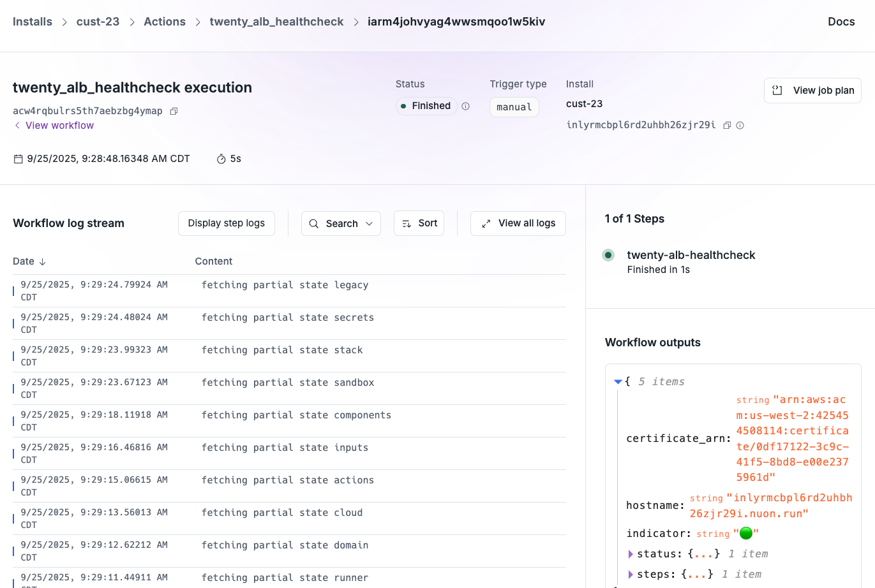Image resolution: width=875 pixels, height=588 pixels.
Task: Select log row fetching partial state stack
Action: pos(289,356)
